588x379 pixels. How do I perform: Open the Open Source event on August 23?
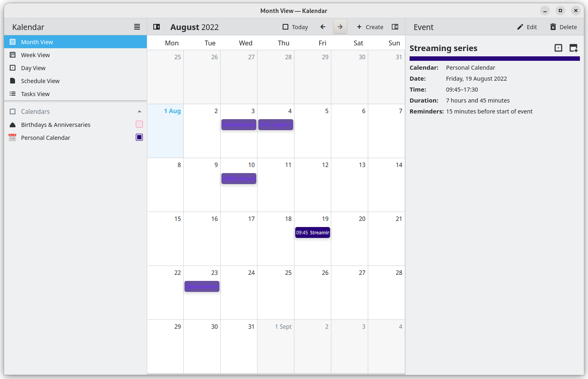(x=202, y=286)
